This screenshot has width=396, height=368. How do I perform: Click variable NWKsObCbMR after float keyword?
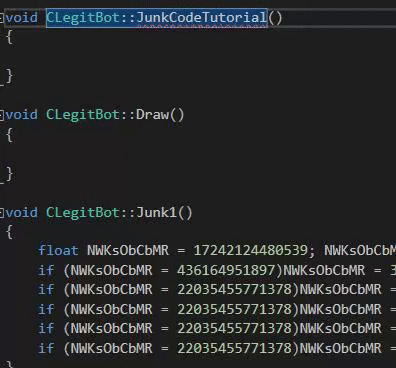[x=128, y=250]
